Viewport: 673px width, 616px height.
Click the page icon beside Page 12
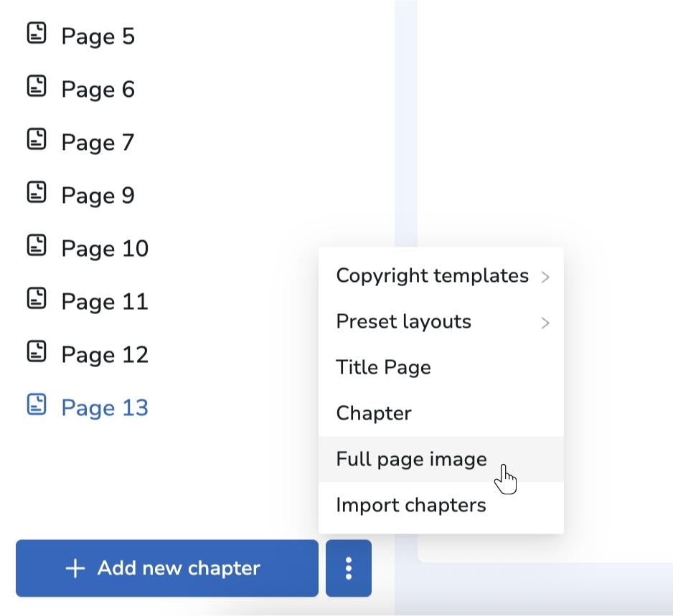coord(37,352)
